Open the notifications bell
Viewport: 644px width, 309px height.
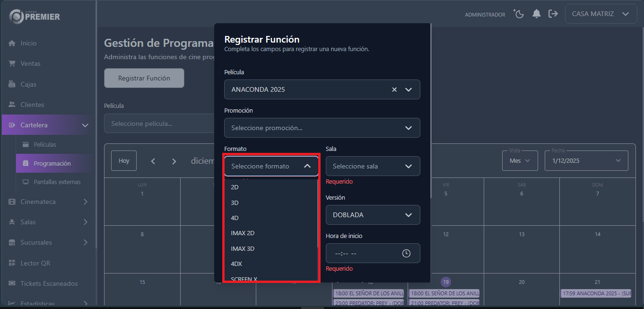pos(536,14)
